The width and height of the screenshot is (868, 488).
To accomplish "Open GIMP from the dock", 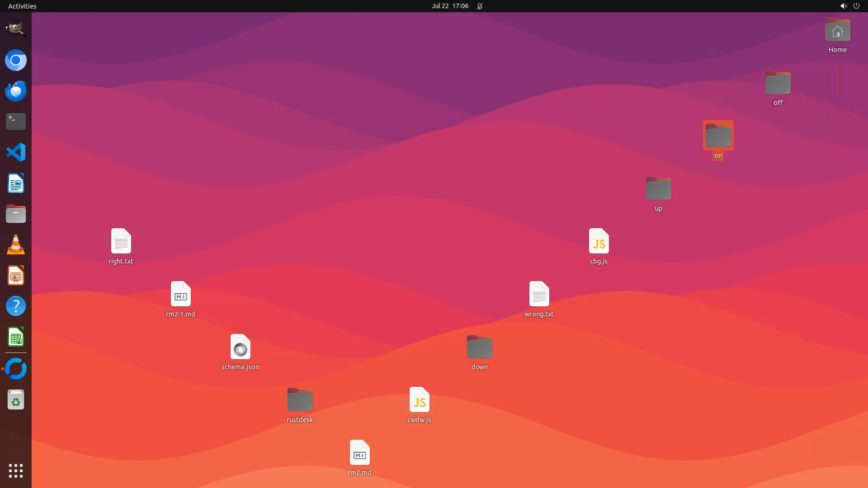I will coord(15,29).
